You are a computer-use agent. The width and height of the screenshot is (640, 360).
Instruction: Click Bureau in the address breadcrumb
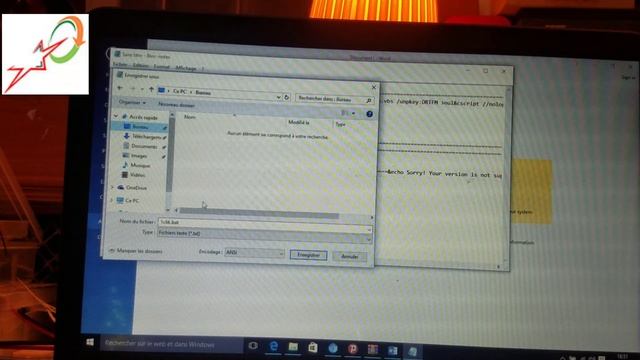pyautogui.click(x=203, y=92)
